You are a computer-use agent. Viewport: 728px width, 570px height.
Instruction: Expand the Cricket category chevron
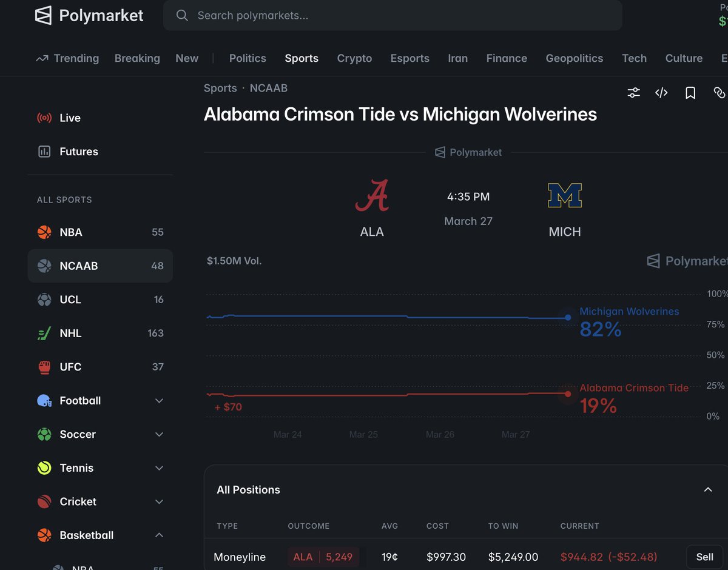pos(160,501)
